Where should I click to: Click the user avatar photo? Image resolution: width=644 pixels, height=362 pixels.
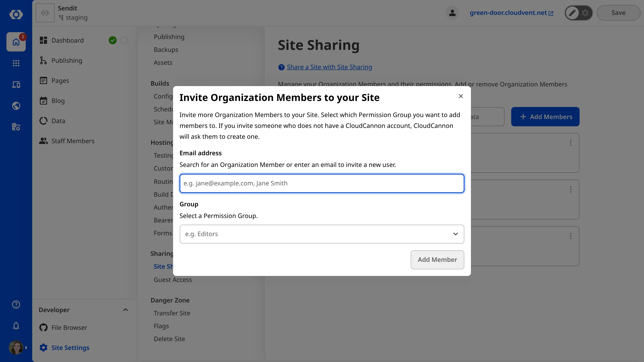point(16,347)
